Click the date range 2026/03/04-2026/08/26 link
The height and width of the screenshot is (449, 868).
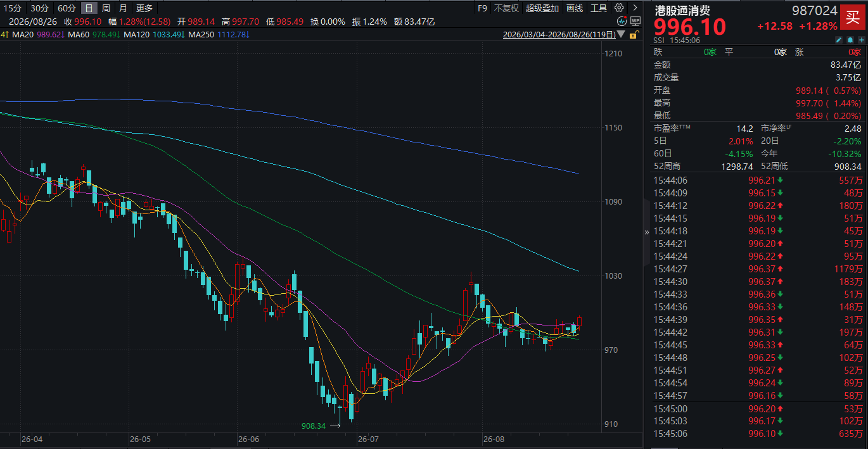pos(558,35)
